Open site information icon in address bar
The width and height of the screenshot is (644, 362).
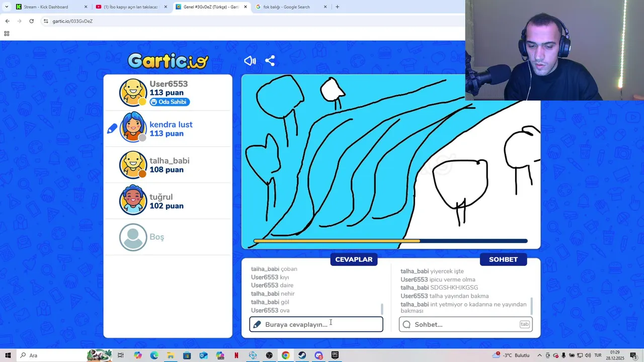pyautogui.click(x=46, y=21)
